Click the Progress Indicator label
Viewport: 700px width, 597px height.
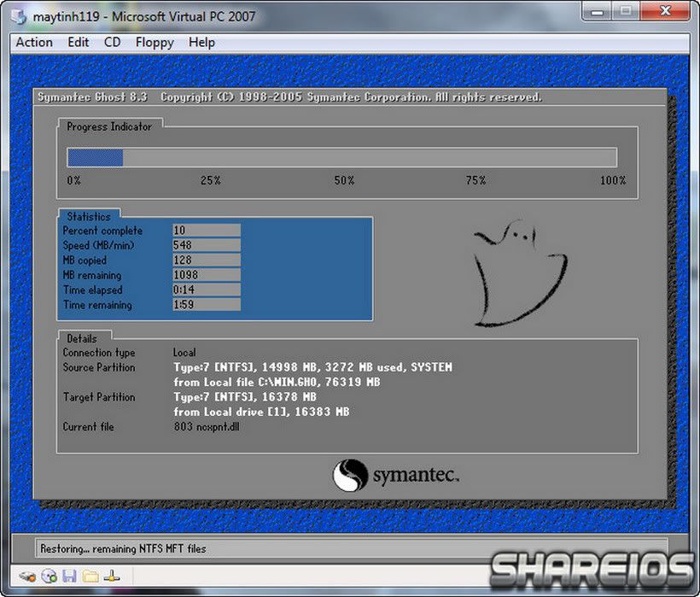(x=109, y=126)
